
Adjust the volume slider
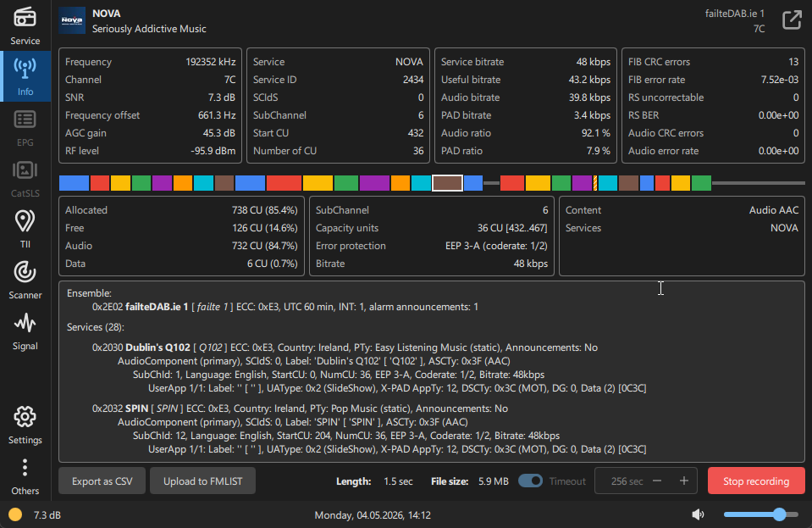[x=761, y=514]
